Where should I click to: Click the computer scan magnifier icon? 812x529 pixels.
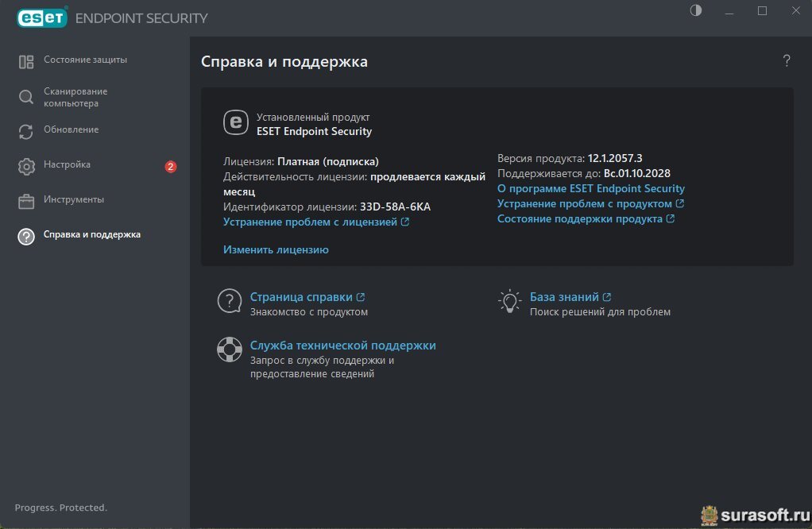(x=26, y=98)
